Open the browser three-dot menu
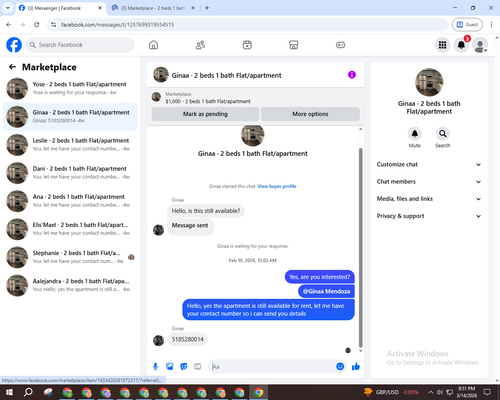Image resolution: width=500 pixels, height=400 pixels. pyautogui.click(x=491, y=25)
